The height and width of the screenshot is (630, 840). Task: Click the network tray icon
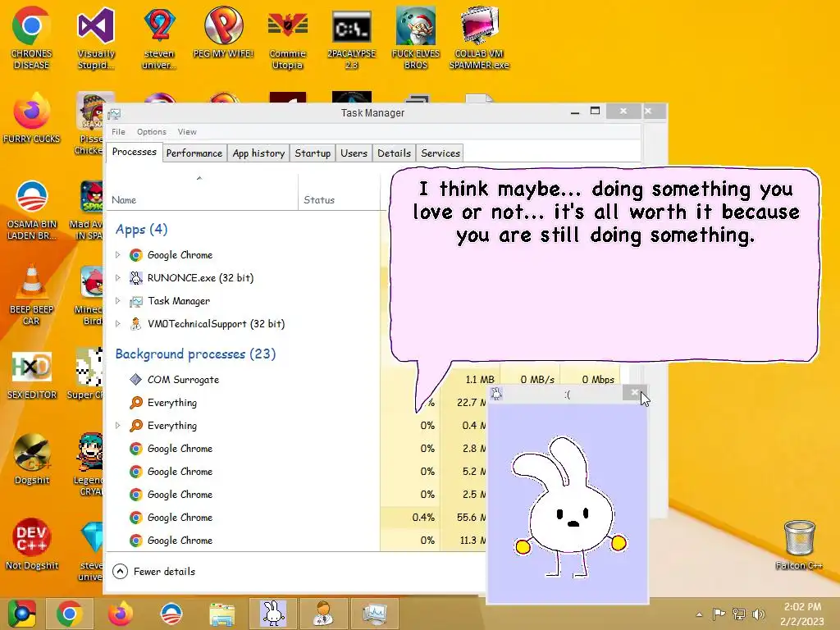739,614
